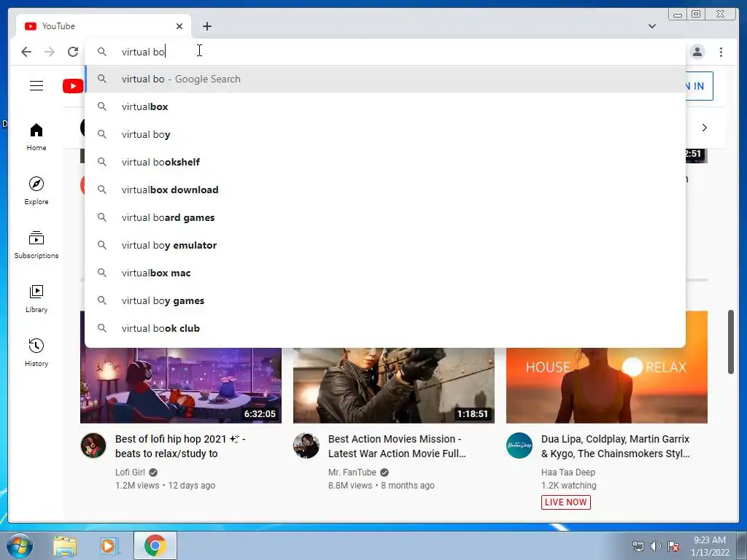
Task: Click the browser forward arrow
Action: [x=50, y=52]
